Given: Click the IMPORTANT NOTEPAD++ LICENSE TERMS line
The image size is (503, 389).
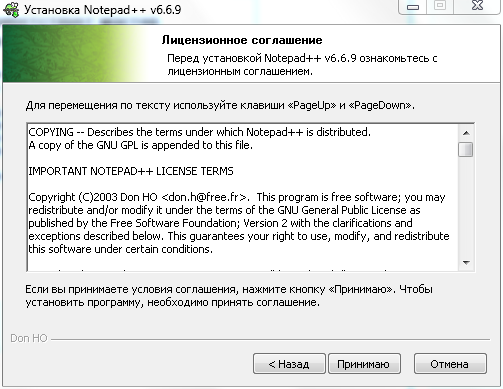Looking at the screenshot, I should [x=131, y=171].
